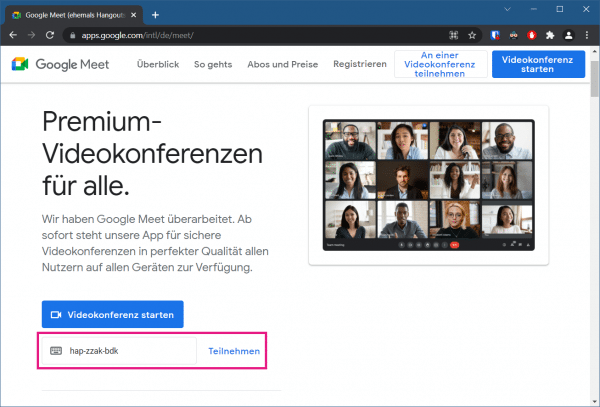Bookmark this page with the star icon
The height and width of the screenshot is (407, 600).
pyautogui.click(x=472, y=35)
